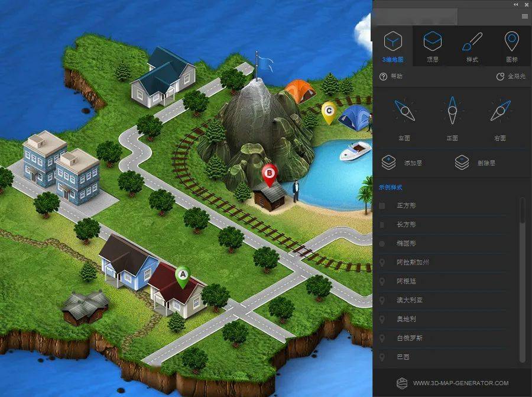The image size is (532, 397).
Task: Open the 图标 pin tab
Action: 512,46
